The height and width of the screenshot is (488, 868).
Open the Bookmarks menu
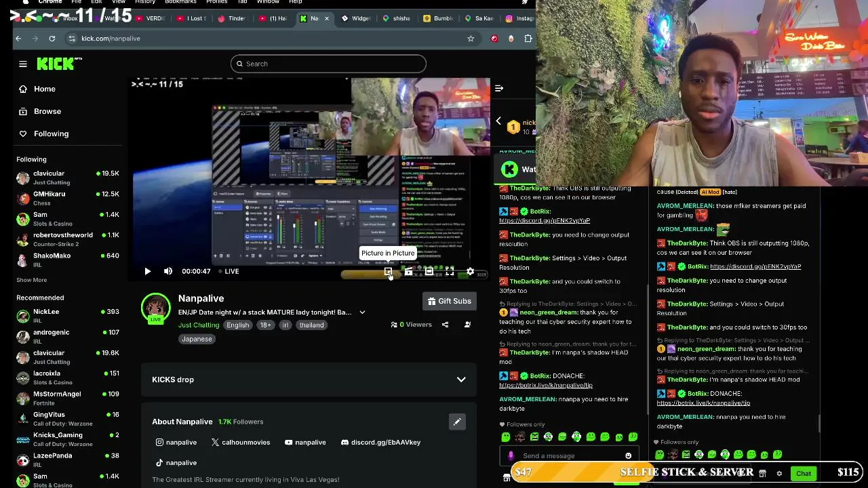point(180,2)
